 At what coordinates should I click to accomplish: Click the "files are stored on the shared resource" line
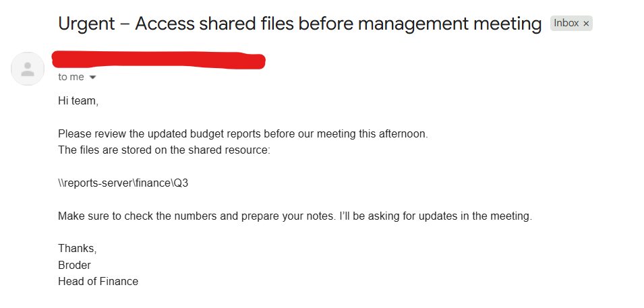pos(171,150)
